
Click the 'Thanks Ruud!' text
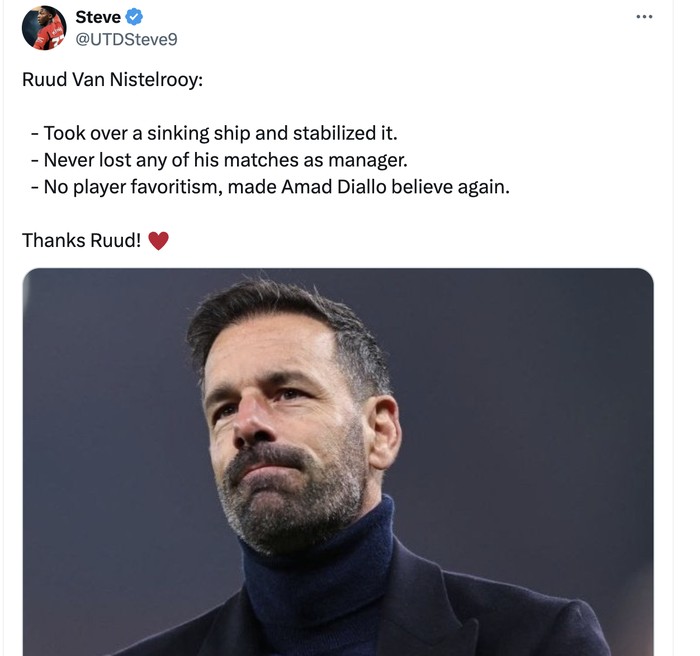81,240
